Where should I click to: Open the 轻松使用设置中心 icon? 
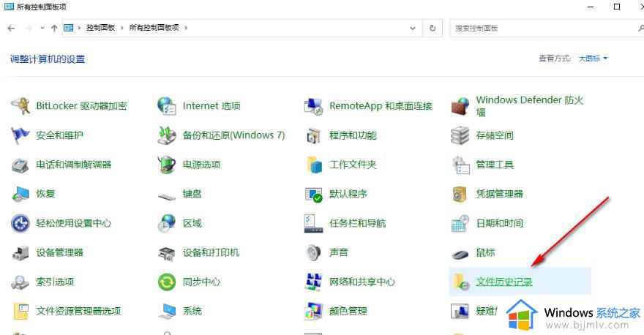tap(20, 223)
